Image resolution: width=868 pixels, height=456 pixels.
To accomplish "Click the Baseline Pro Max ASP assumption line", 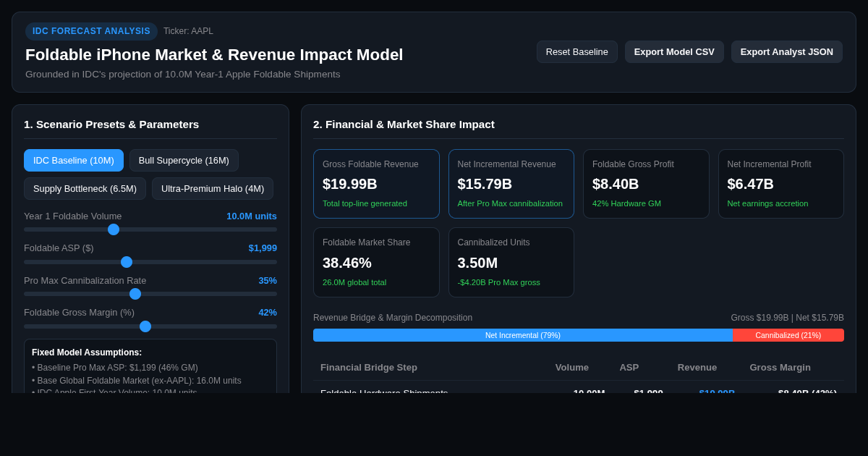I will coord(115,368).
